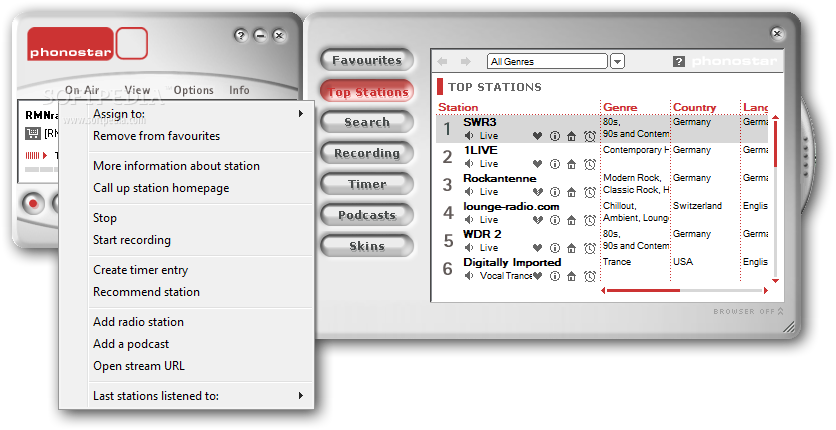Open lounge-radio.com homepage house icon
The height and width of the screenshot is (430, 836).
tap(572, 220)
